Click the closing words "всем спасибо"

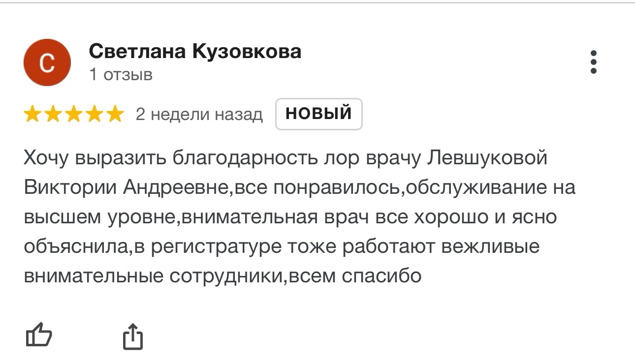355,275
